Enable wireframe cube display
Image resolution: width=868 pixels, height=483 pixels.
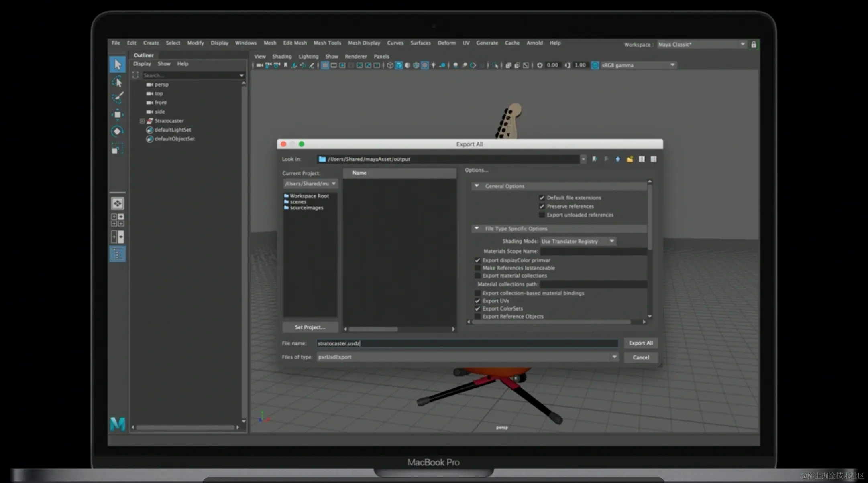(x=390, y=65)
